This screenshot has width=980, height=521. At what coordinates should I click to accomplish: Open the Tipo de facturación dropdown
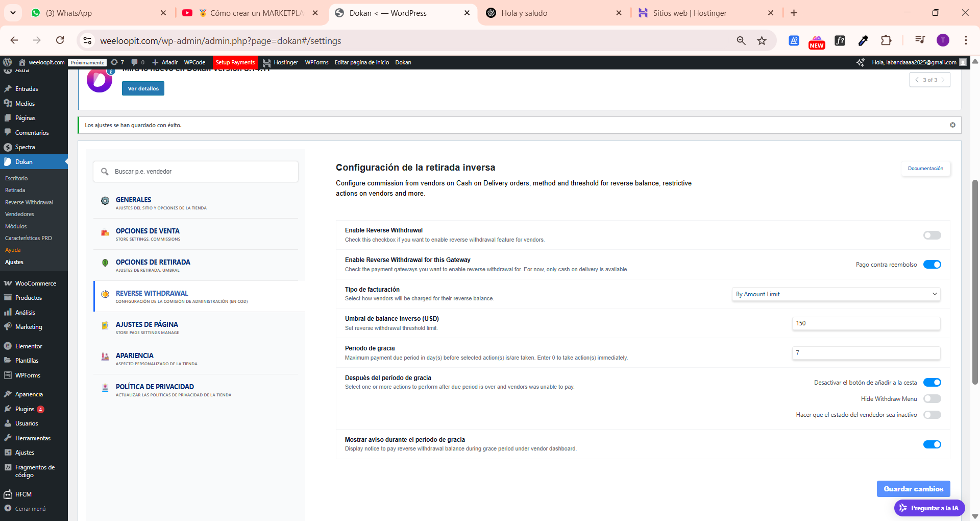[836, 294]
